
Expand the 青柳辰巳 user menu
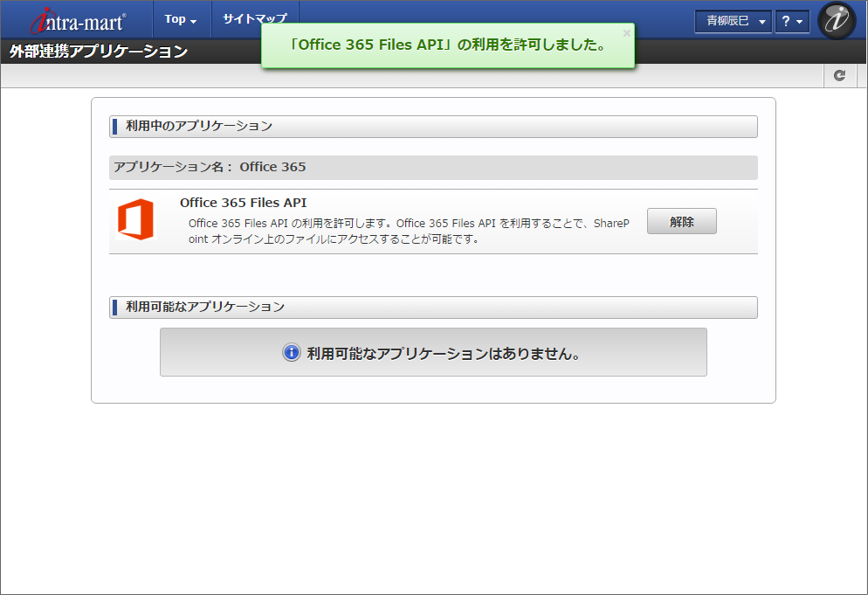click(733, 21)
